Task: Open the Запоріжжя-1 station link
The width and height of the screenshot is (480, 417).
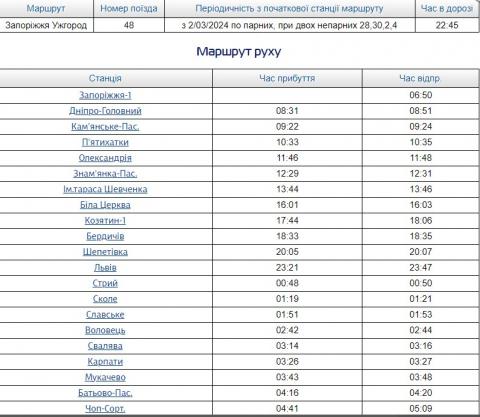Action: (x=105, y=95)
